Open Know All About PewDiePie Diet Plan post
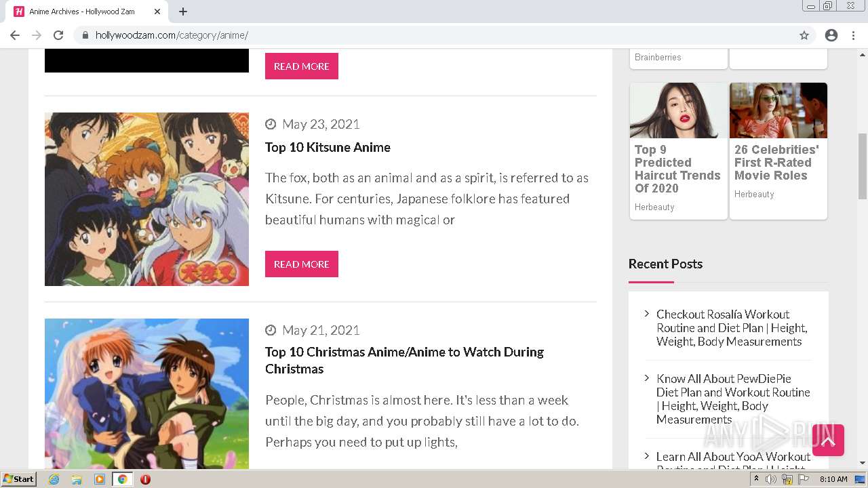The height and width of the screenshot is (488, 868). coord(733,399)
